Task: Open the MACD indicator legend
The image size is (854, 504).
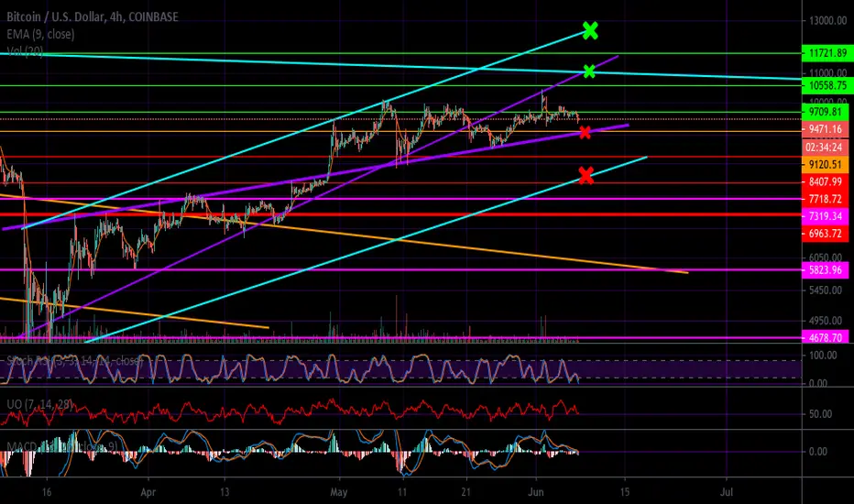Action: [x=62, y=447]
